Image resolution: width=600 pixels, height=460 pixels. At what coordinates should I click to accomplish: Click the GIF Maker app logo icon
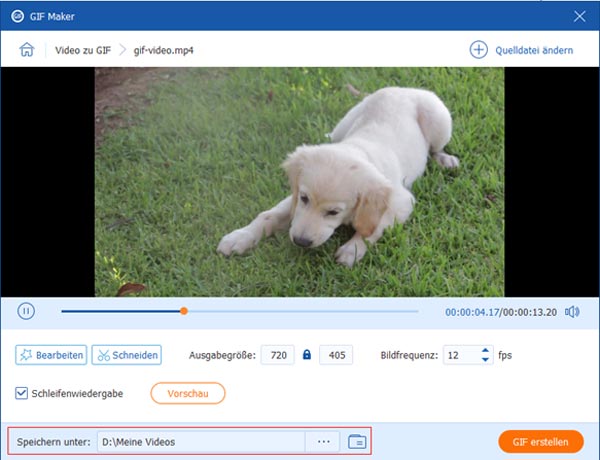[x=18, y=16]
